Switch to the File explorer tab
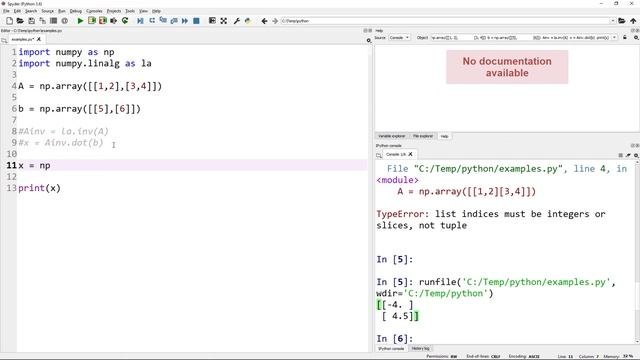 422,136
